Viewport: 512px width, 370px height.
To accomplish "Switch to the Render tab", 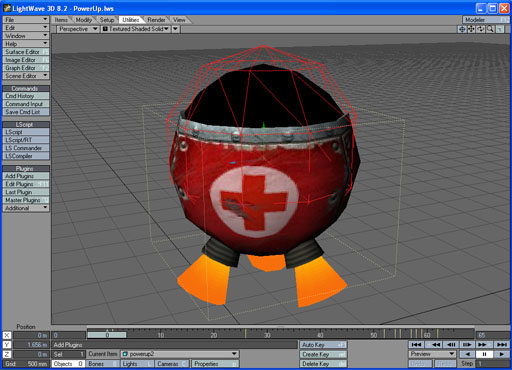I will [x=156, y=20].
